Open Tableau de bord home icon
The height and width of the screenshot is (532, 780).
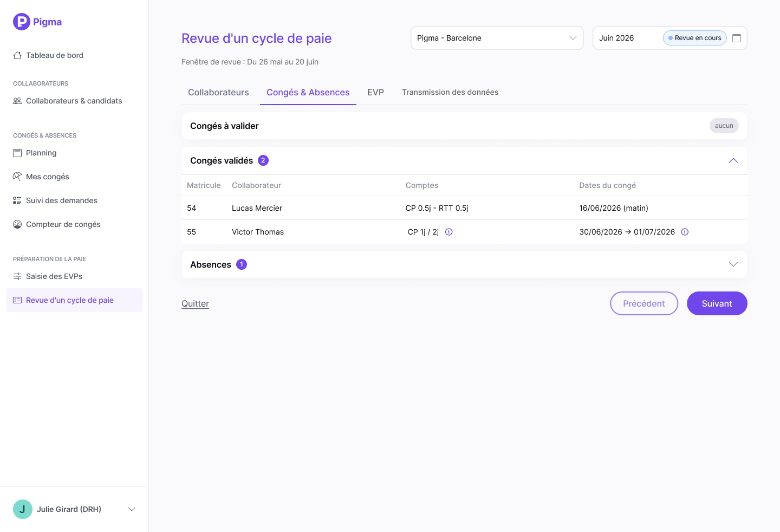[17, 55]
